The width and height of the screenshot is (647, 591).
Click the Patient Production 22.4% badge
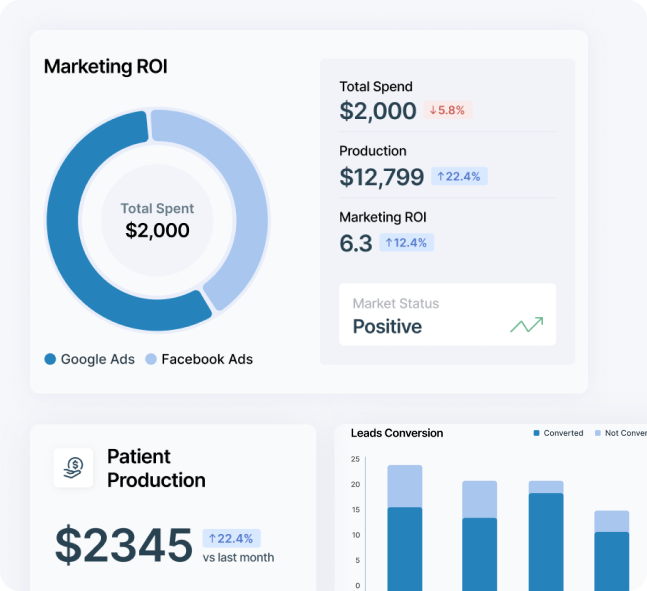(231, 538)
